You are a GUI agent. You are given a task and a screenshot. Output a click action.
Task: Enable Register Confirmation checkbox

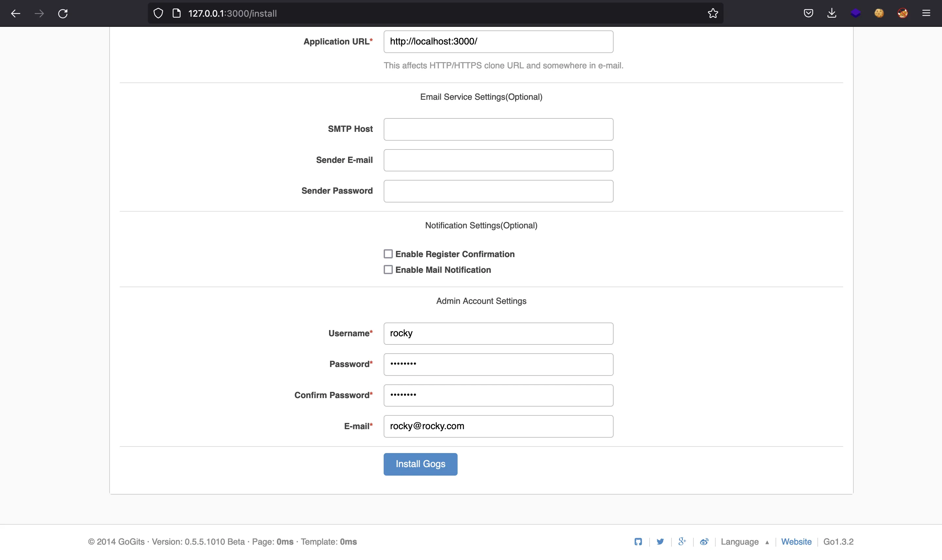coord(388,254)
